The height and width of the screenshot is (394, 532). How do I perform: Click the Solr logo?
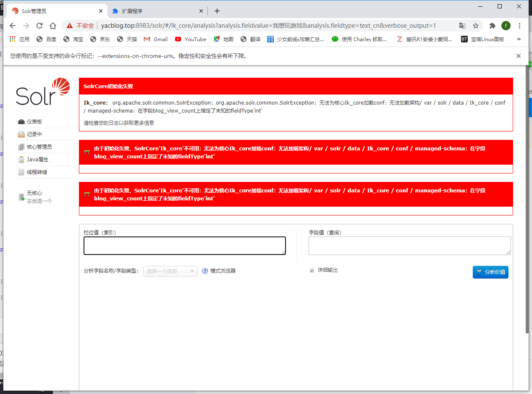(43, 91)
